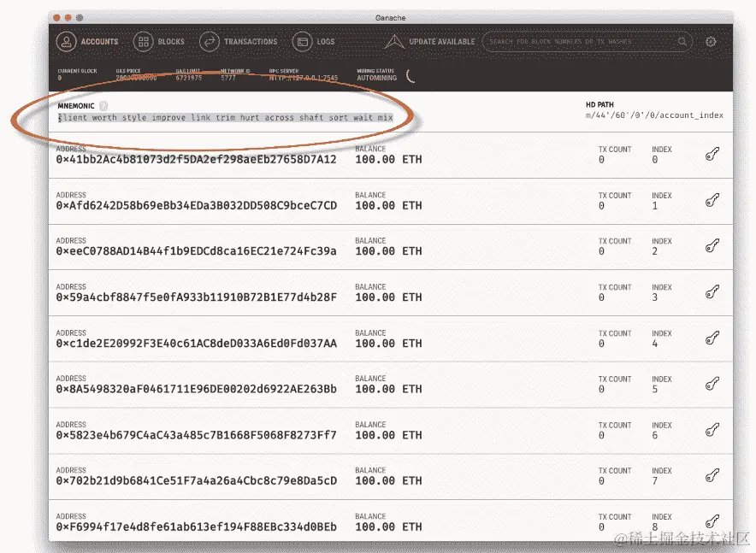Select address 0xF6994f17e4d8fe61ab613ef194F88EBc334d0BEb
The height and width of the screenshot is (553, 756).
[196, 527]
